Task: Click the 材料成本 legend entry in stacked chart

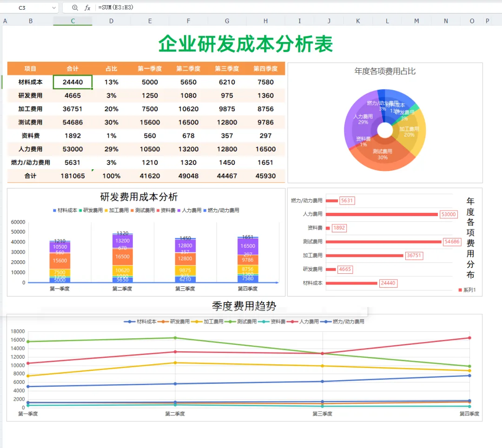Action: pyautogui.click(x=65, y=210)
